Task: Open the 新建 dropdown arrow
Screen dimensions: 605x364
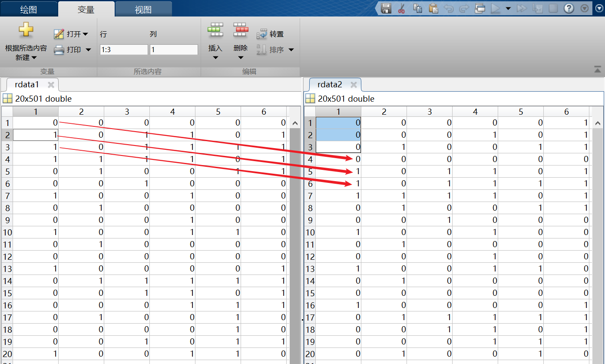Action: 34,57
